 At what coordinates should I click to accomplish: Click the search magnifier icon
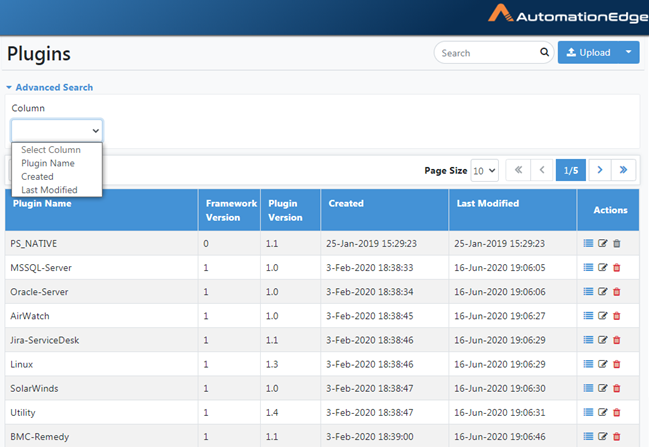coord(544,52)
